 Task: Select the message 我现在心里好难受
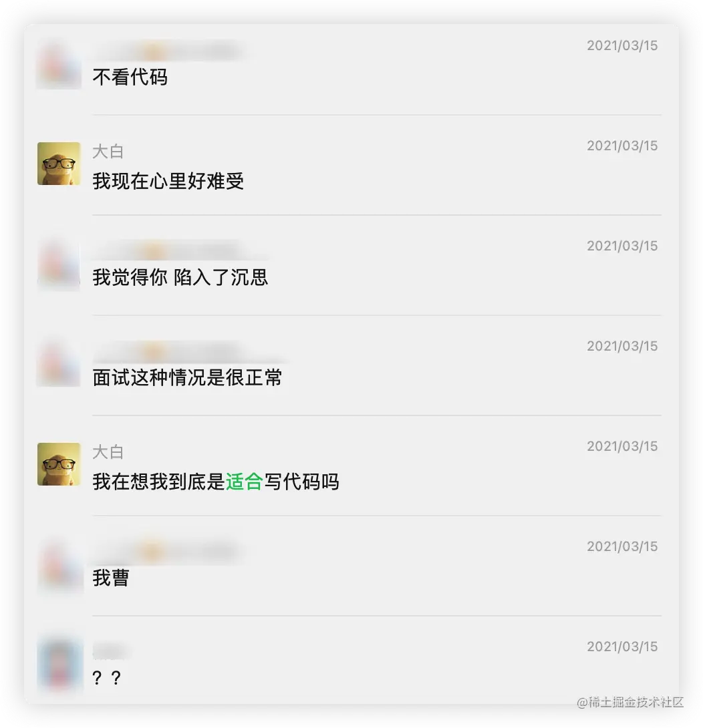click(168, 181)
